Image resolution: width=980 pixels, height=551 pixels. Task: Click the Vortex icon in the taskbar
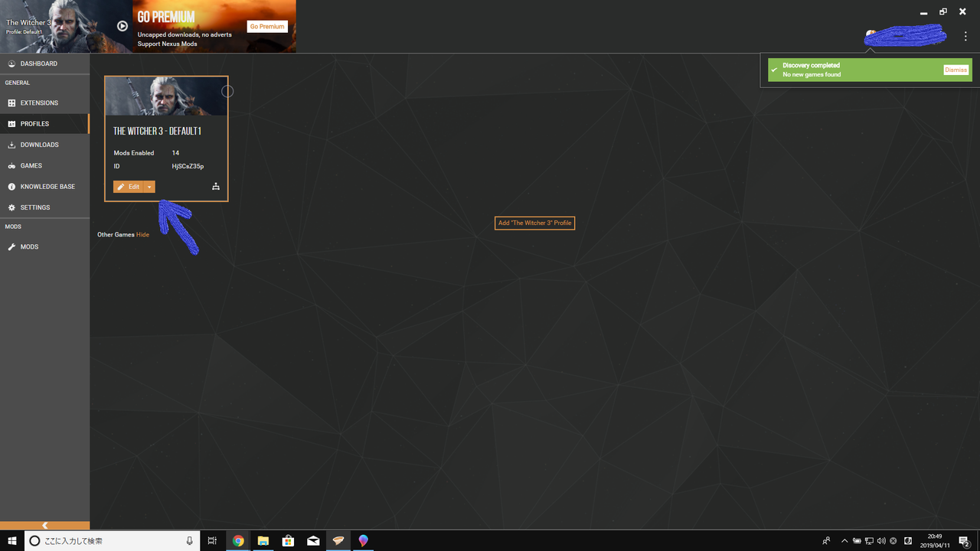(338, 540)
